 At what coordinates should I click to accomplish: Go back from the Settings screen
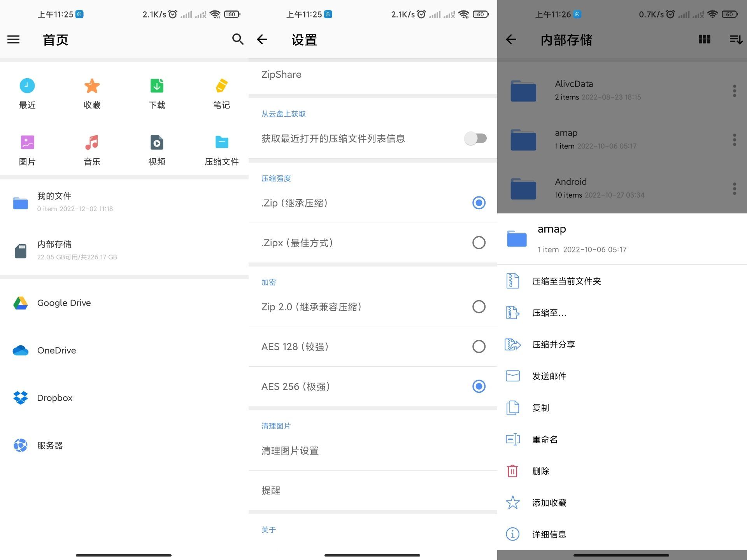coord(262,39)
